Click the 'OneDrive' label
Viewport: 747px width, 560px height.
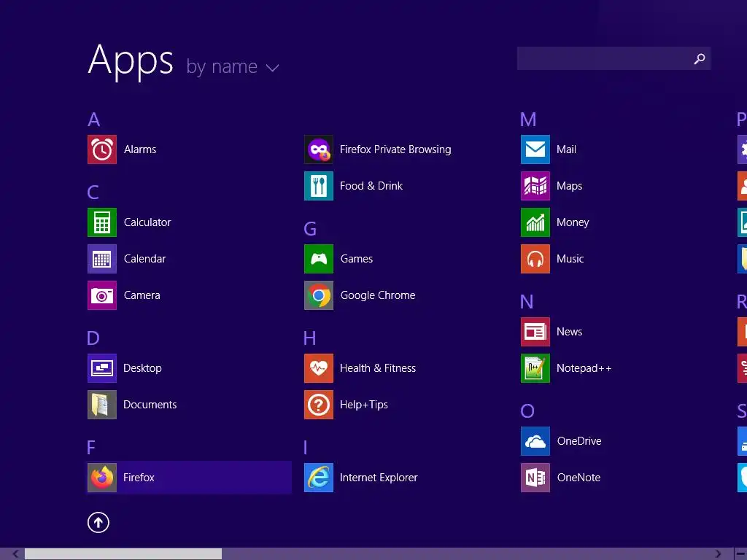pyautogui.click(x=579, y=441)
